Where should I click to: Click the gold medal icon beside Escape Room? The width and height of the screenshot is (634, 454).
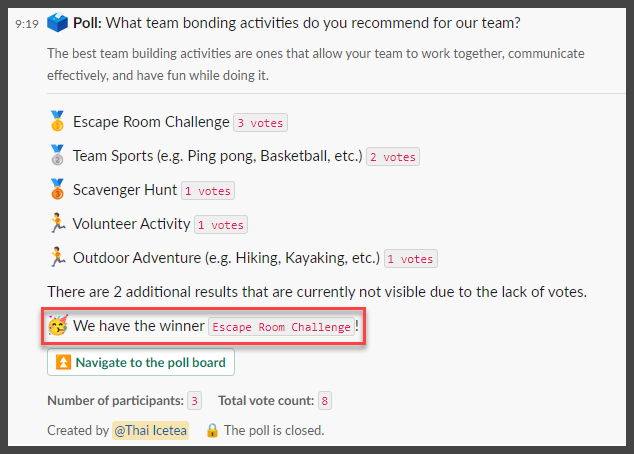point(57,121)
